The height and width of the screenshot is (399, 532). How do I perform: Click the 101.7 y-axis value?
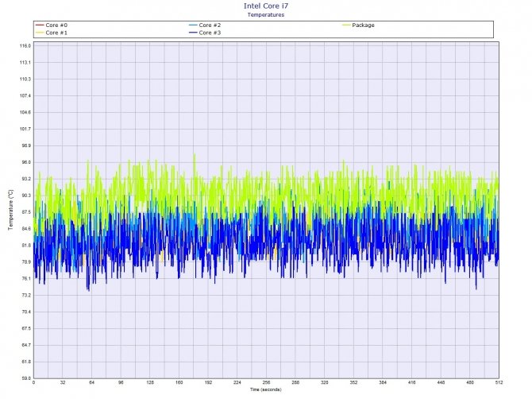[25, 129]
